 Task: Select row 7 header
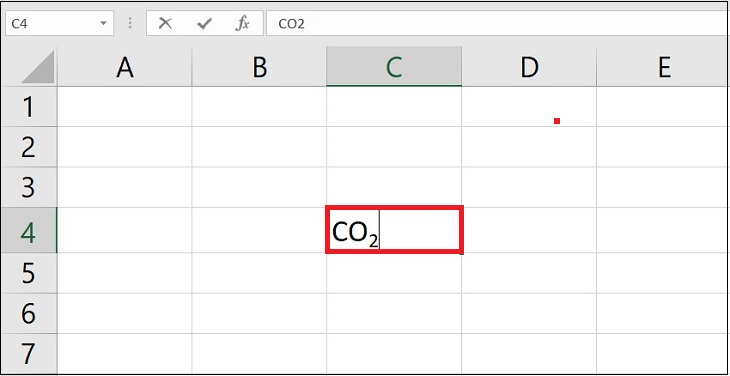point(29,353)
